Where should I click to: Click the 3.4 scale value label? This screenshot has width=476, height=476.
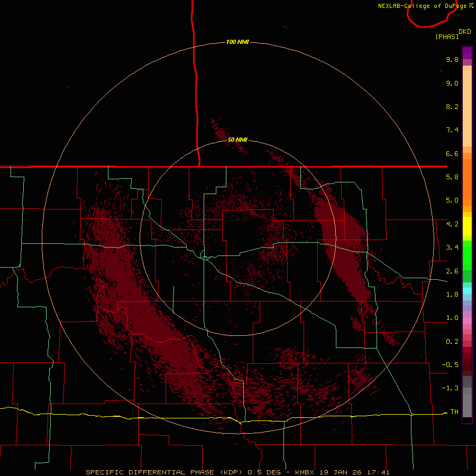[452, 248]
